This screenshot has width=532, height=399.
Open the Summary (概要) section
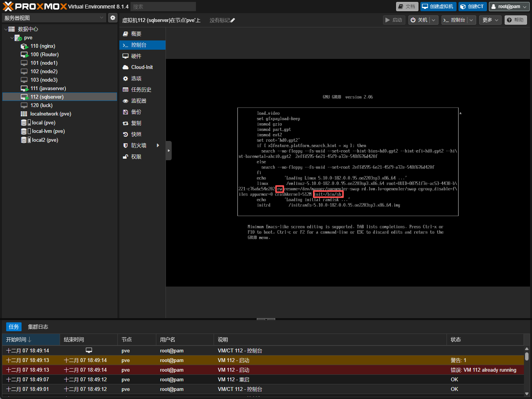click(142, 34)
